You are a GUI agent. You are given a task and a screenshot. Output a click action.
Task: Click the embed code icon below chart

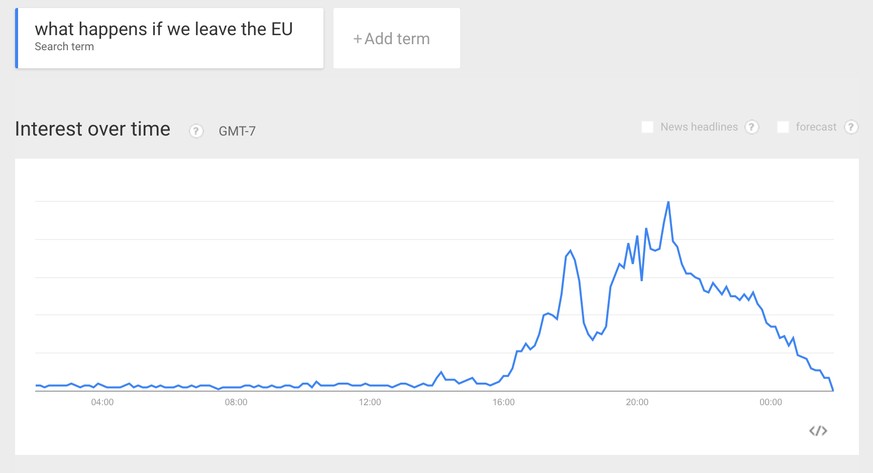tap(818, 431)
